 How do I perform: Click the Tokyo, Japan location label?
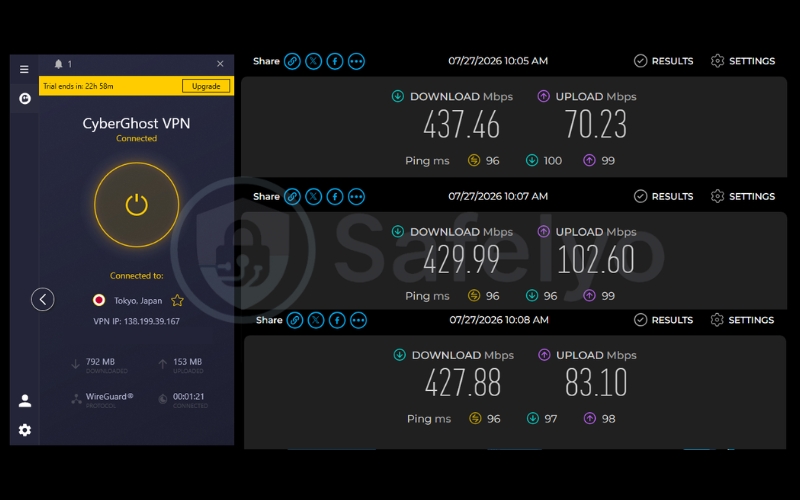(138, 301)
